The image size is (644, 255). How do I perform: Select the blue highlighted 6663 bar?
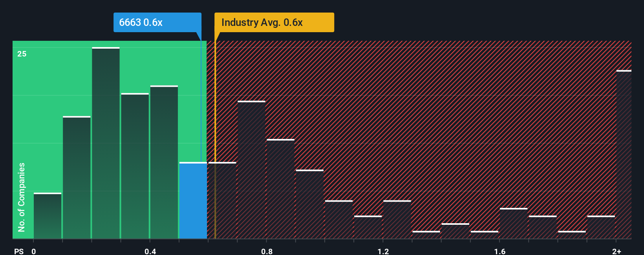coord(193,200)
